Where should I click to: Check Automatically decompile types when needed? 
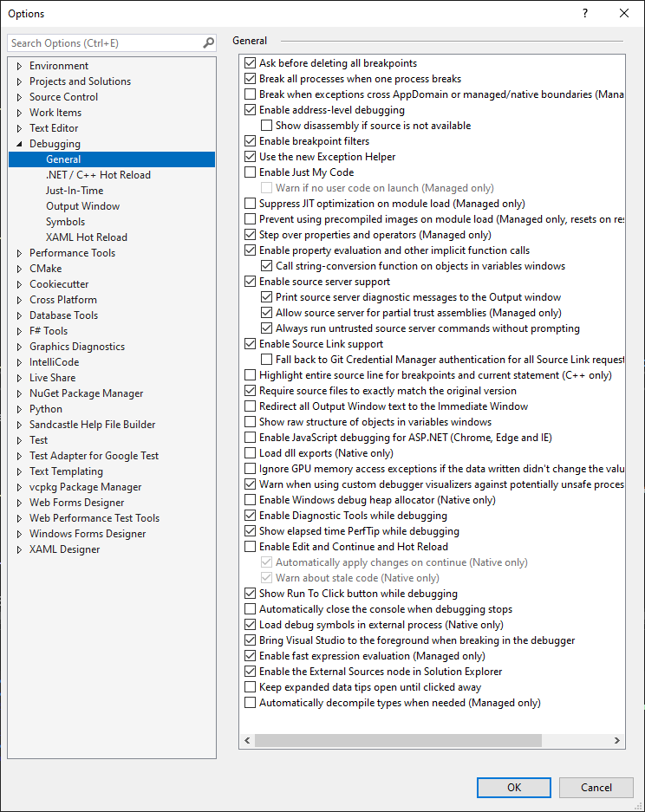click(251, 703)
